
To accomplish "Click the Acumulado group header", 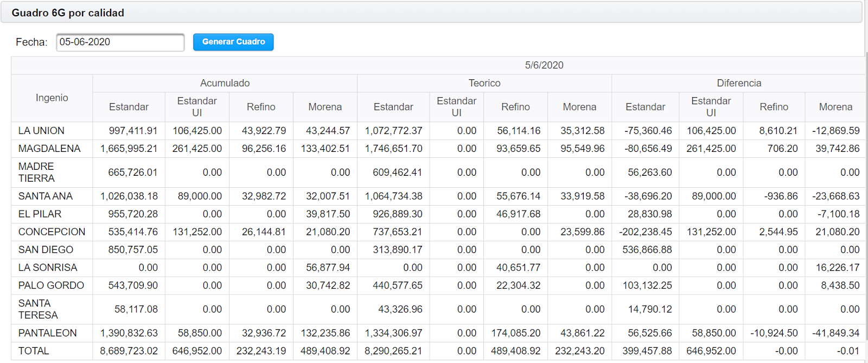I will click(225, 83).
